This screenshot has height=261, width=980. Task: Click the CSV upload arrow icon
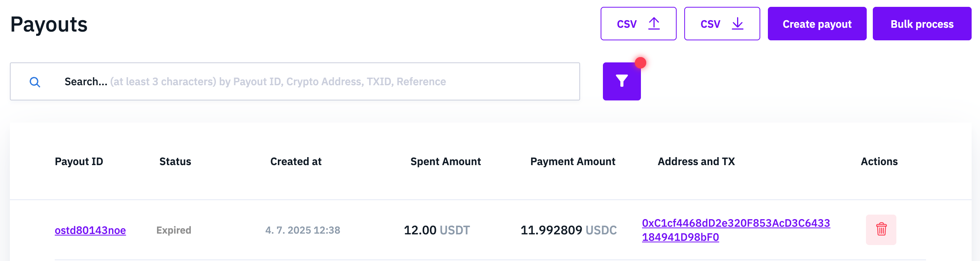[x=653, y=24]
